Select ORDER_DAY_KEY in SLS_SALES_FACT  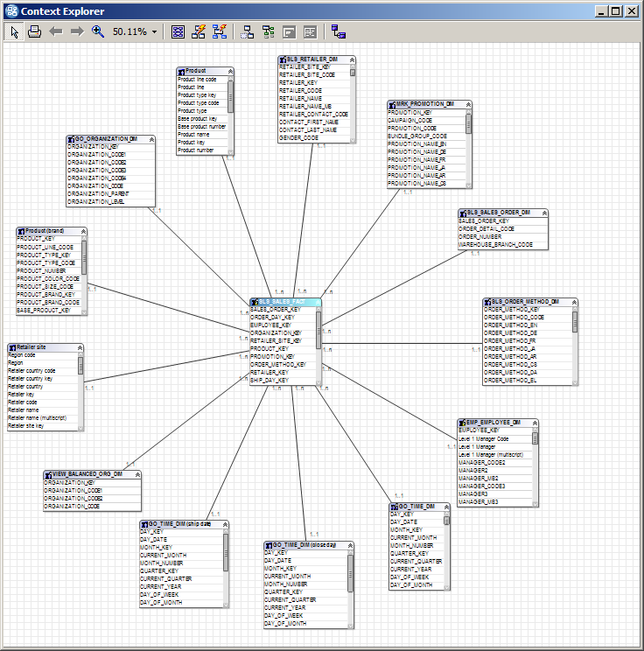pyautogui.click(x=272, y=318)
